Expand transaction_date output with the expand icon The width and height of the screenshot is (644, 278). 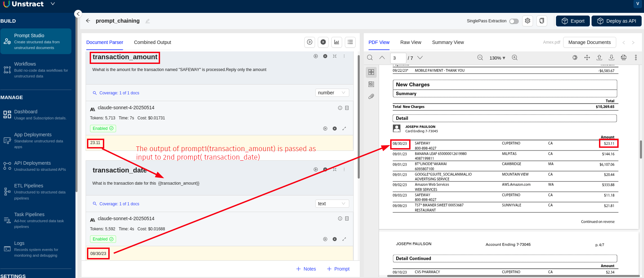[344, 239]
